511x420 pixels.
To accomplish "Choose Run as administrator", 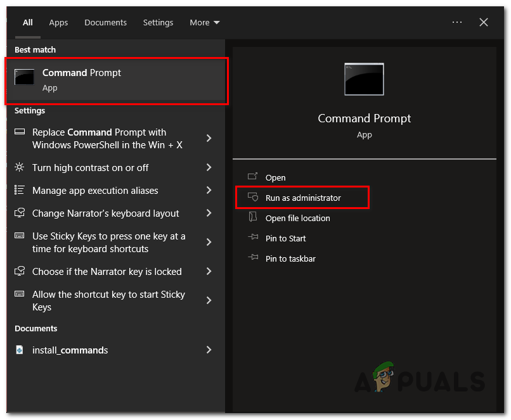I will coord(303,198).
